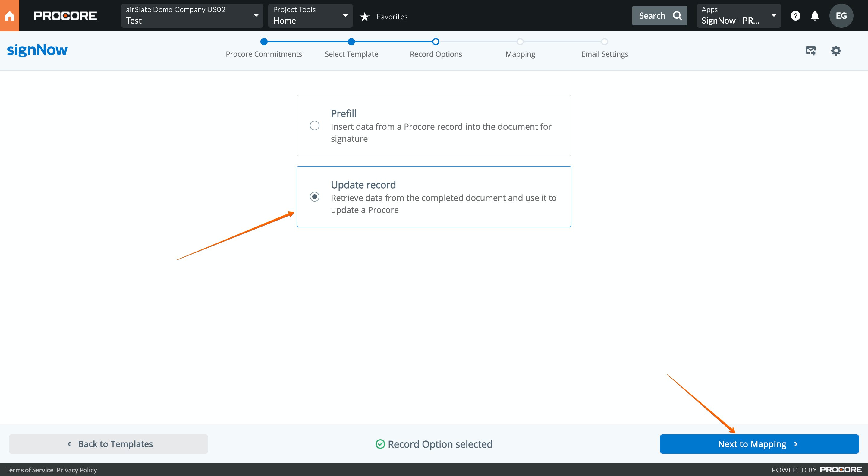
Task: Click the Email Settings progress dot
Action: click(x=605, y=42)
